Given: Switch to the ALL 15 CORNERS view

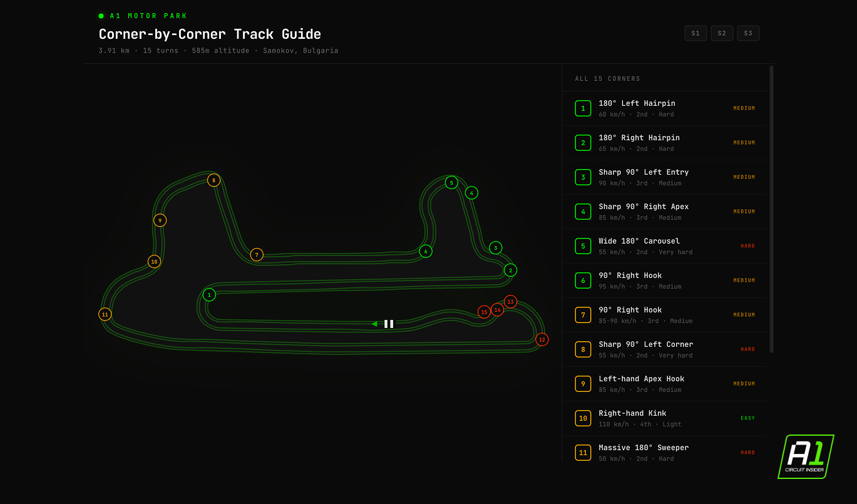Looking at the screenshot, I should point(607,78).
